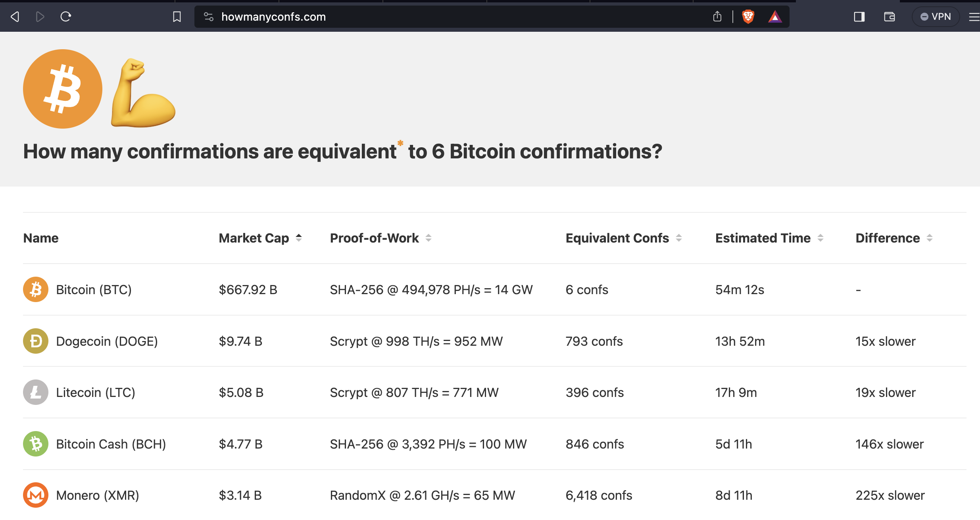Bookmark this page with the bookmark icon
Image resolution: width=980 pixels, height=520 pixels.
177,17
